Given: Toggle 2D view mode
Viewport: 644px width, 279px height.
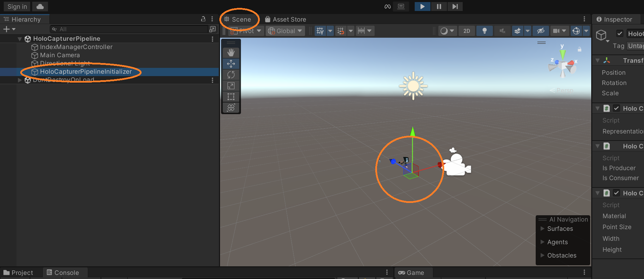Looking at the screenshot, I should (466, 31).
